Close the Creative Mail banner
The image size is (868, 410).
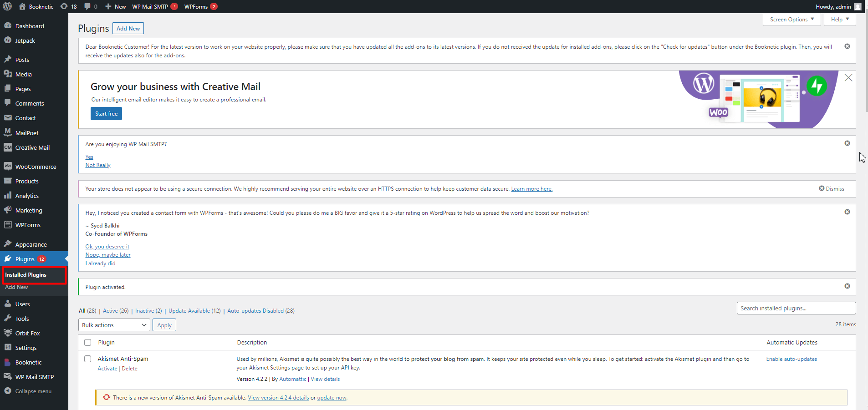[848, 78]
